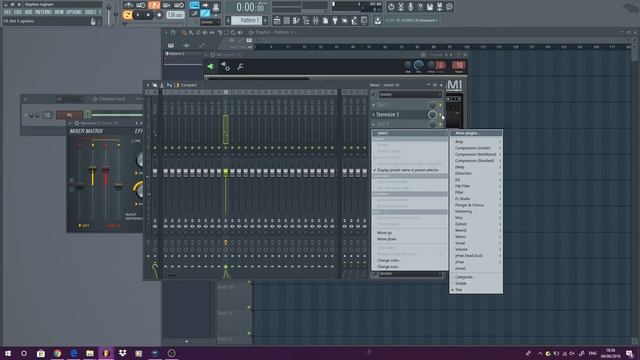Expand the Reverb submenu
Viewport: 640px width, 360px height.
pyautogui.click(x=476, y=230)
